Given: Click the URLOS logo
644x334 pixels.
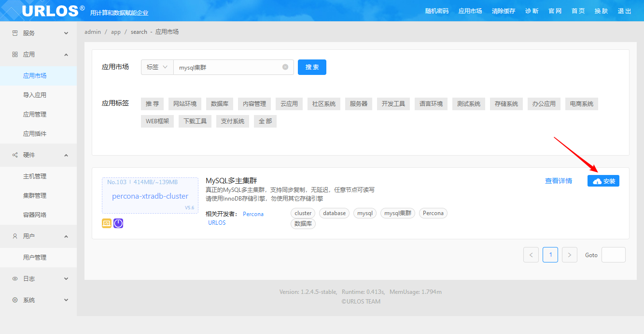Looking at the screenshot, I should pyautogui.click(x=53, y=11).
